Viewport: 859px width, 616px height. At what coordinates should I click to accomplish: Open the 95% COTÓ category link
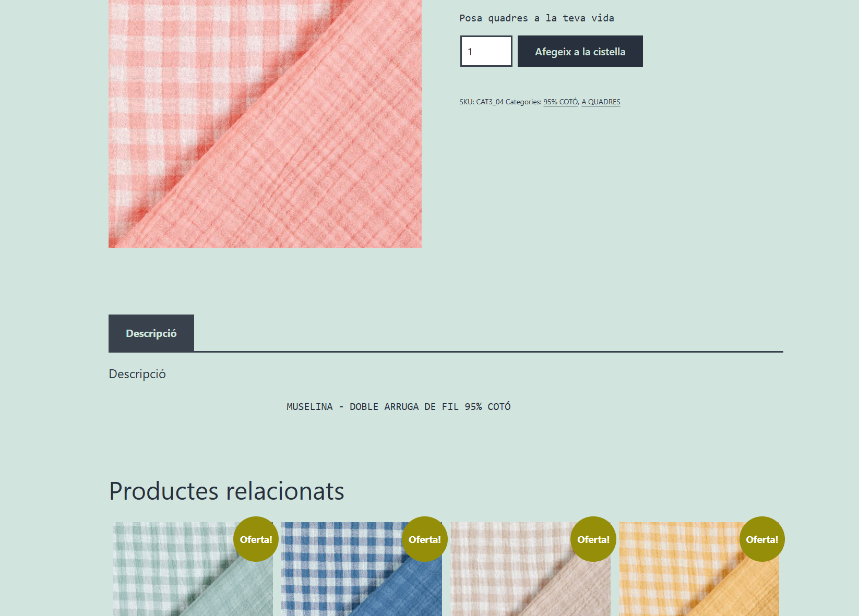point(560,102)
